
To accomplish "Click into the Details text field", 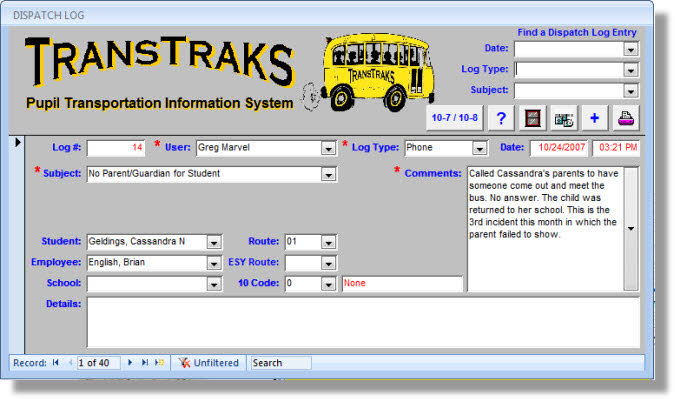I will click(363, 322).
